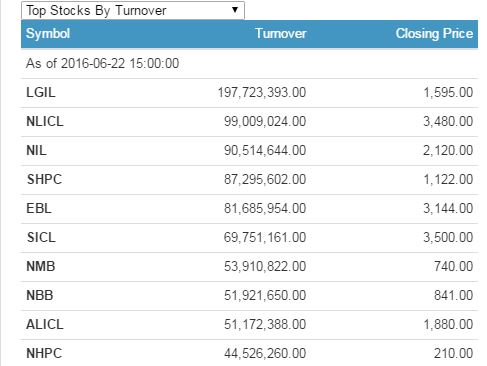Click the SICL stock symbol

coord(41,237)
